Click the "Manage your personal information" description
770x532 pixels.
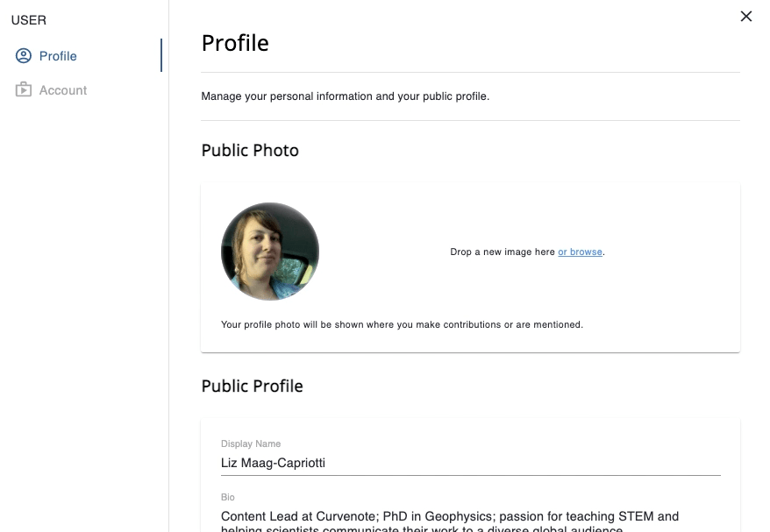pyautogui.click(x=345, y=96)
